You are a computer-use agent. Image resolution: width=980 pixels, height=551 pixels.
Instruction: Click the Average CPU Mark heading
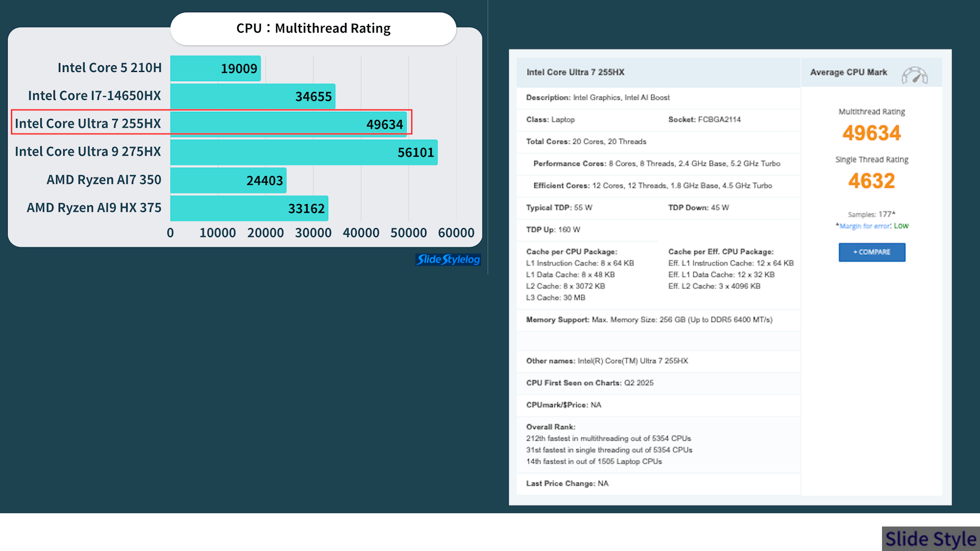[x=848, y=72]
